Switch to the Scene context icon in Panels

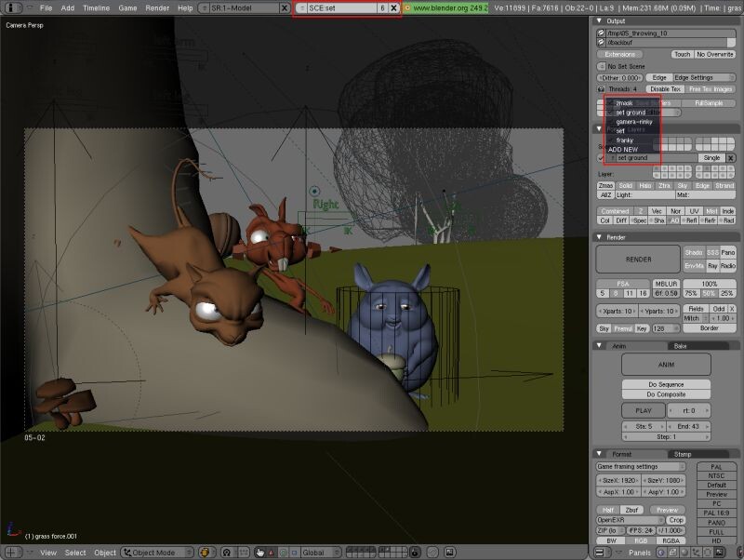tap(719, 553)
